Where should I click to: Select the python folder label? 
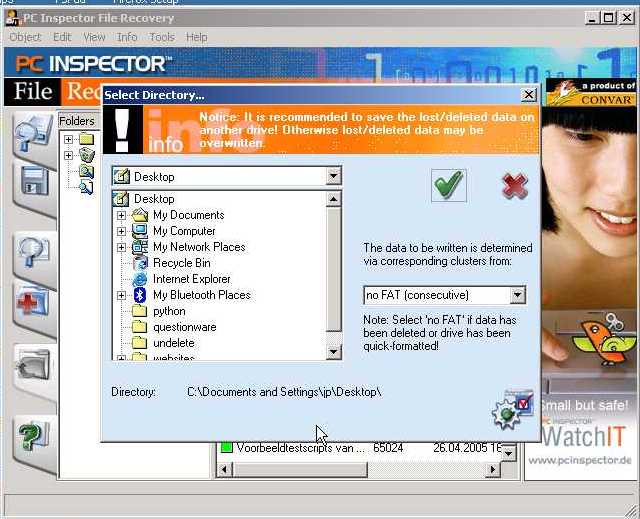[169, 311]
